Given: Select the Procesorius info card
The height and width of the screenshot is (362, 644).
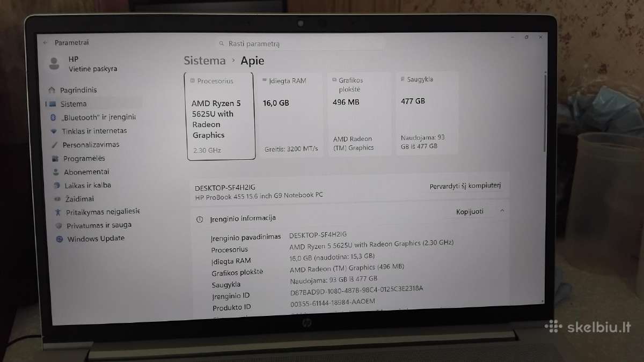Looking at the screenshot, I should [221, 116].
